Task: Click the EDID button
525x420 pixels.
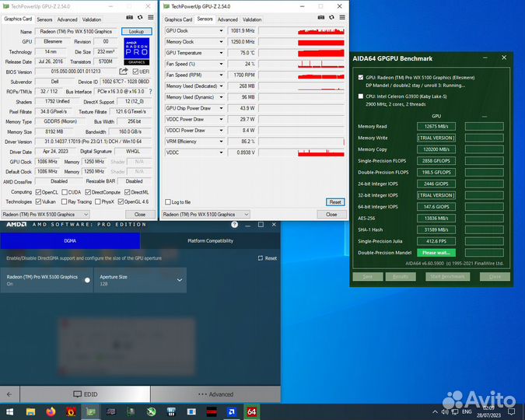Action: click(86, 394)
